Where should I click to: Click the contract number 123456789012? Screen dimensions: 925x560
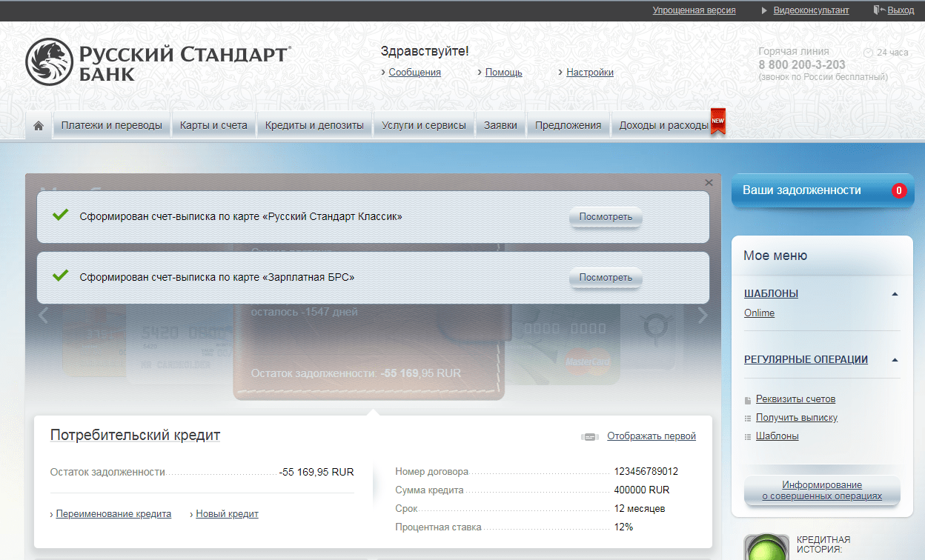(x=646, y=472)
